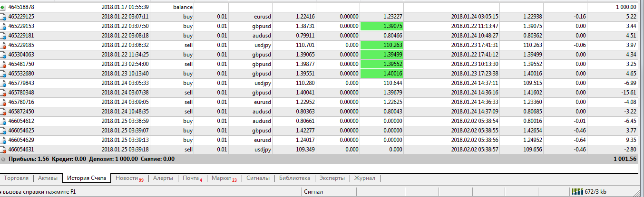Click the F1 help hint in status bar

point(38,192)
